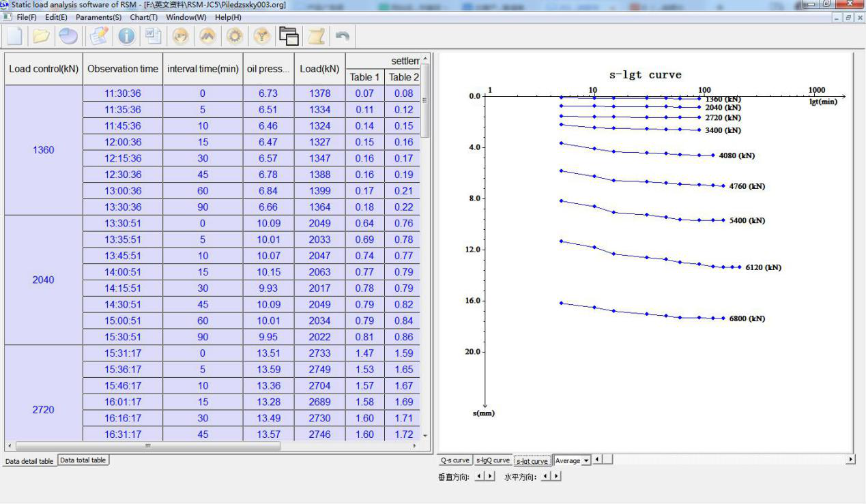Image resolution: width=866 pixels, height=504 pixels.
Task: Select the 13:30:51 observation time cell
Action: point(123,223)
